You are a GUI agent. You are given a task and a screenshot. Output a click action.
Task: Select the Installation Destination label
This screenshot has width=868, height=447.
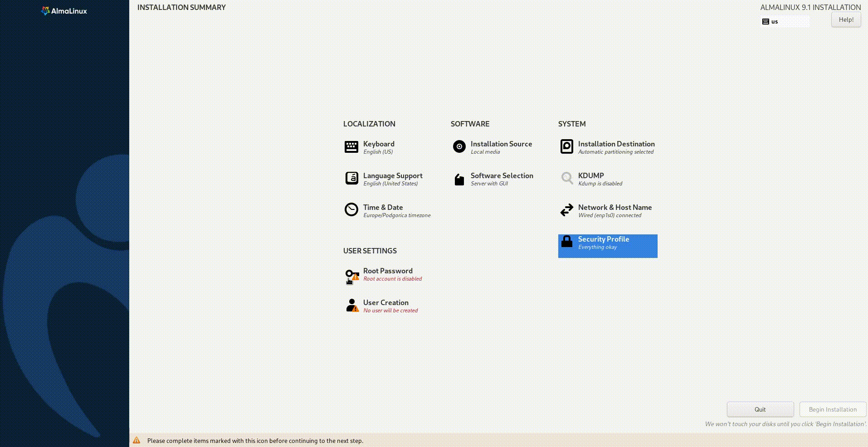tap(616, 144)
